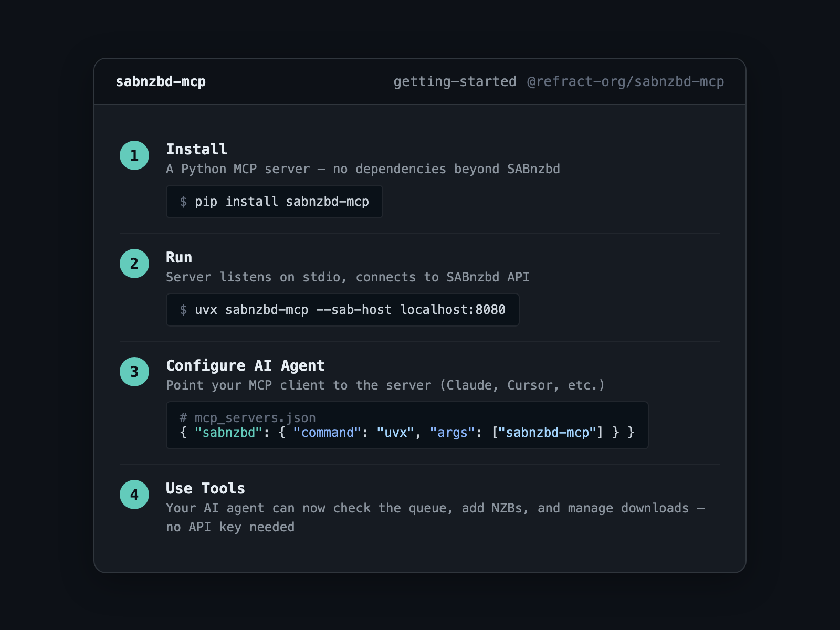Click the 'Server listens on stdio' description
Screen dimensions: 840x630
pyautogui.click(x=348, y=277)
